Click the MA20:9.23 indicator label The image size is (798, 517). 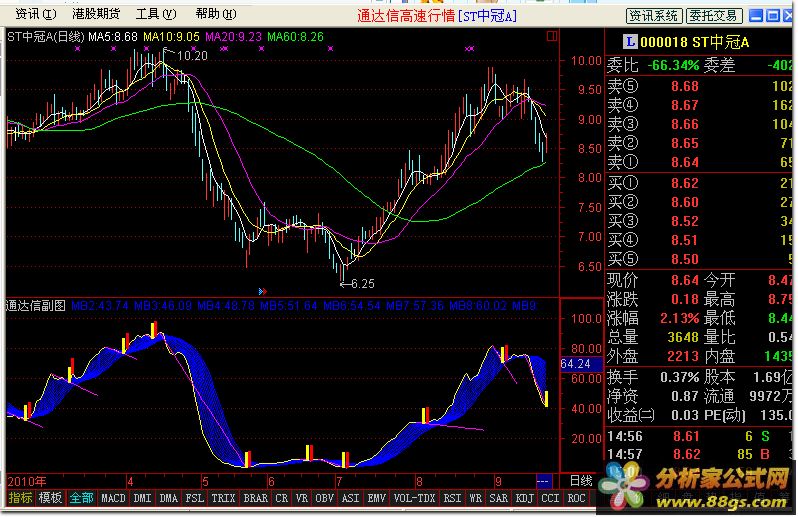click(234, 37)
